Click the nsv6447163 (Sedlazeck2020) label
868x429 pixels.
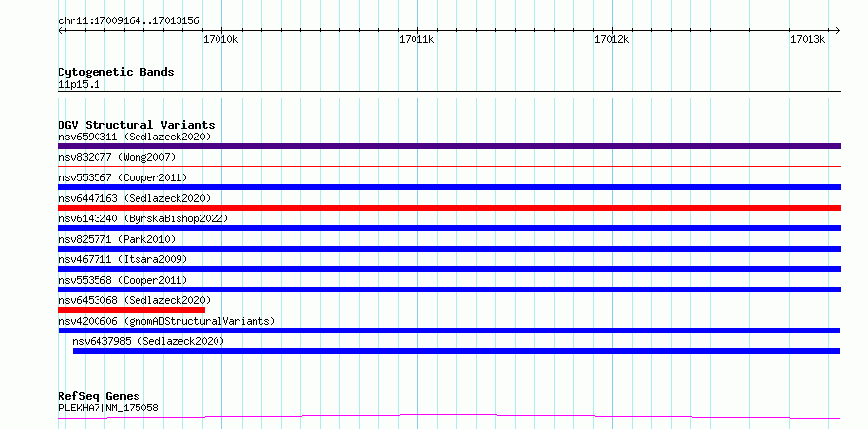[x=135, y=198]
